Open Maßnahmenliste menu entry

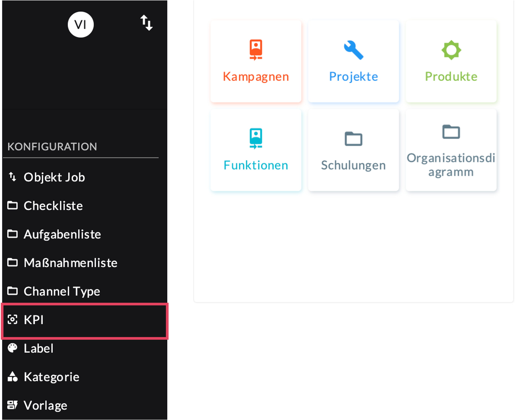[x=71, y=263]
